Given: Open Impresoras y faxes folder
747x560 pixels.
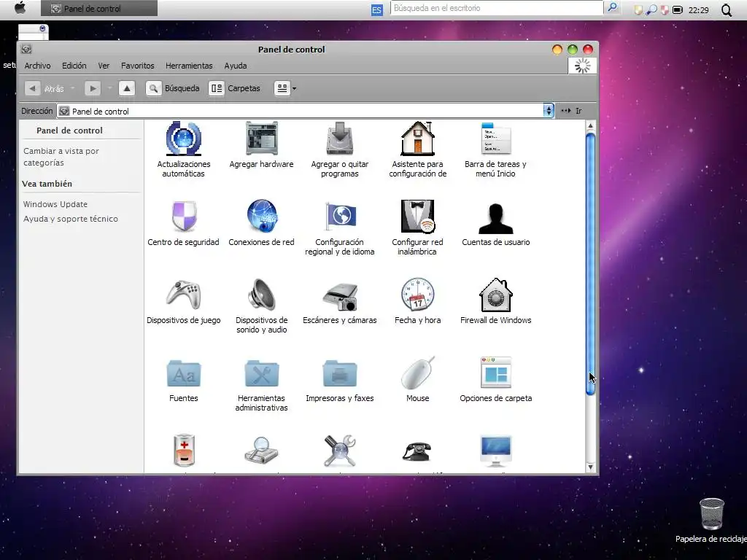Looking at the screenshot, I should tap(339, 373).
